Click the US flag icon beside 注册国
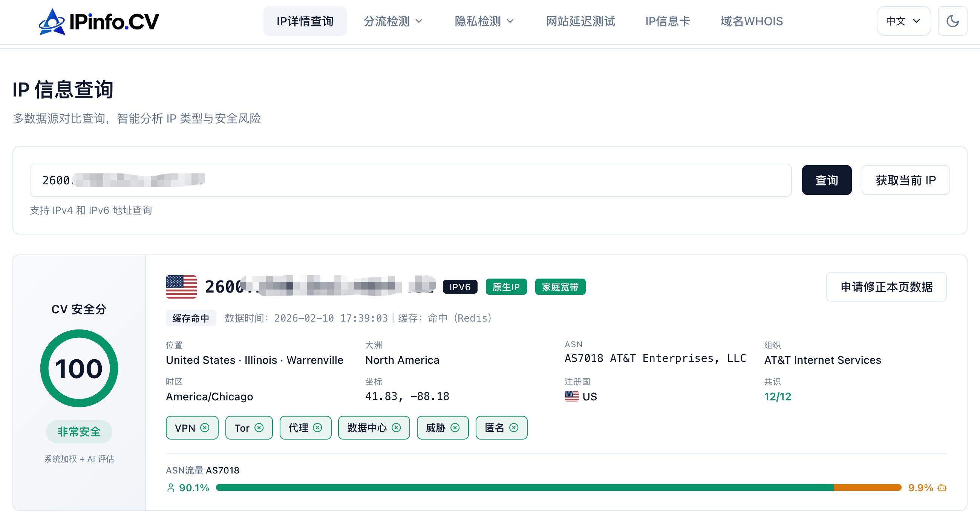This screenshot has width=980, height=521. pos(571,397)
